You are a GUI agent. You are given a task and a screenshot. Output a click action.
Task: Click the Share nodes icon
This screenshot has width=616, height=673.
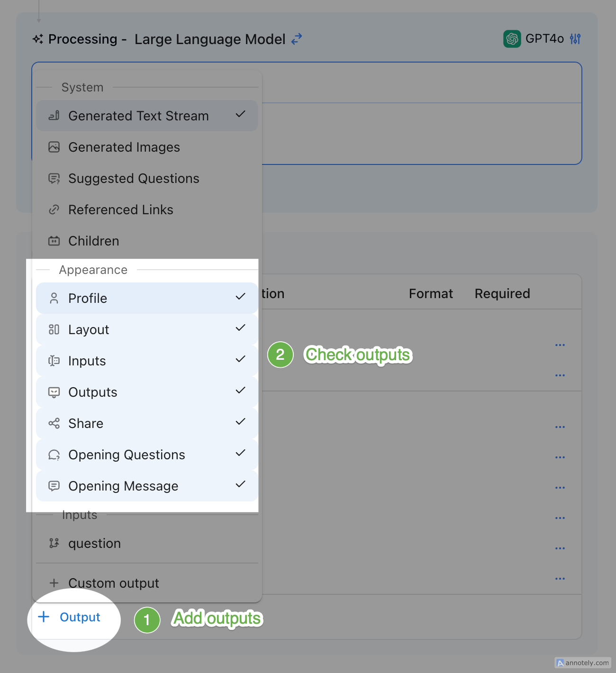click(x=54, y=423)
